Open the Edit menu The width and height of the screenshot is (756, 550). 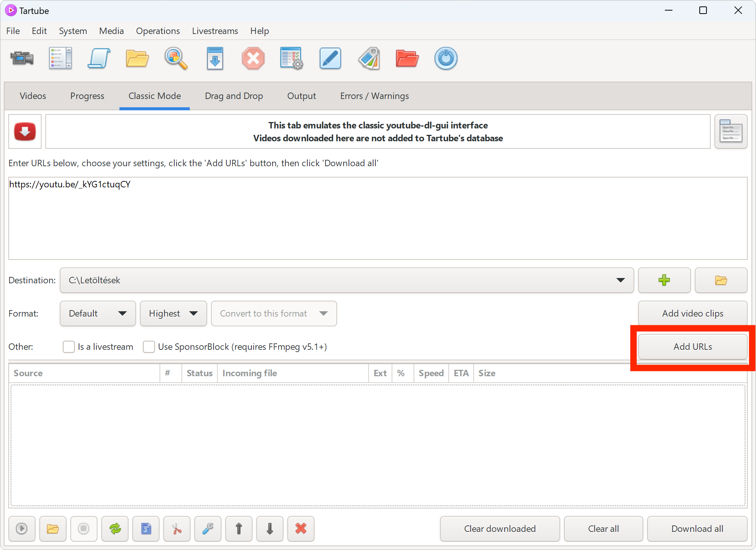[39, 31]
